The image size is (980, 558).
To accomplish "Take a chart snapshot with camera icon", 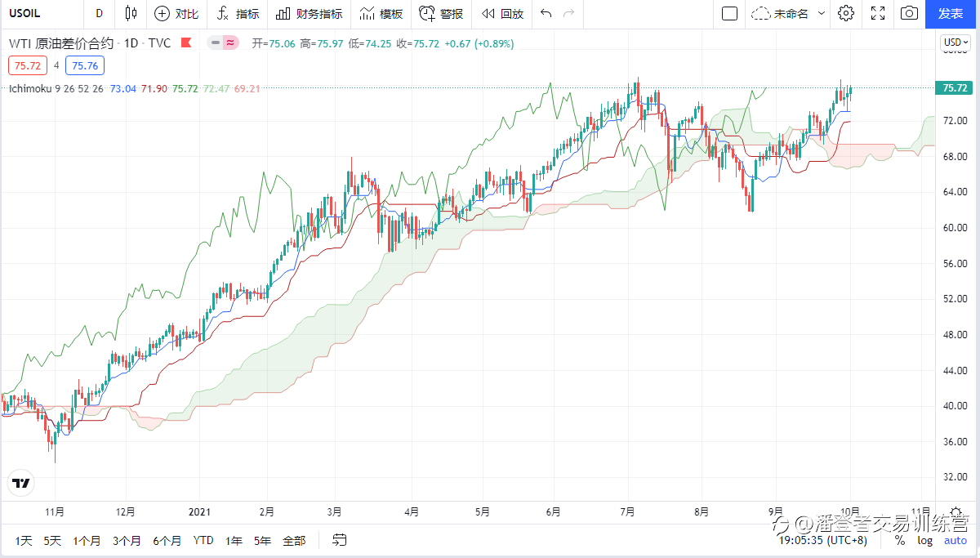I will 909,13.
